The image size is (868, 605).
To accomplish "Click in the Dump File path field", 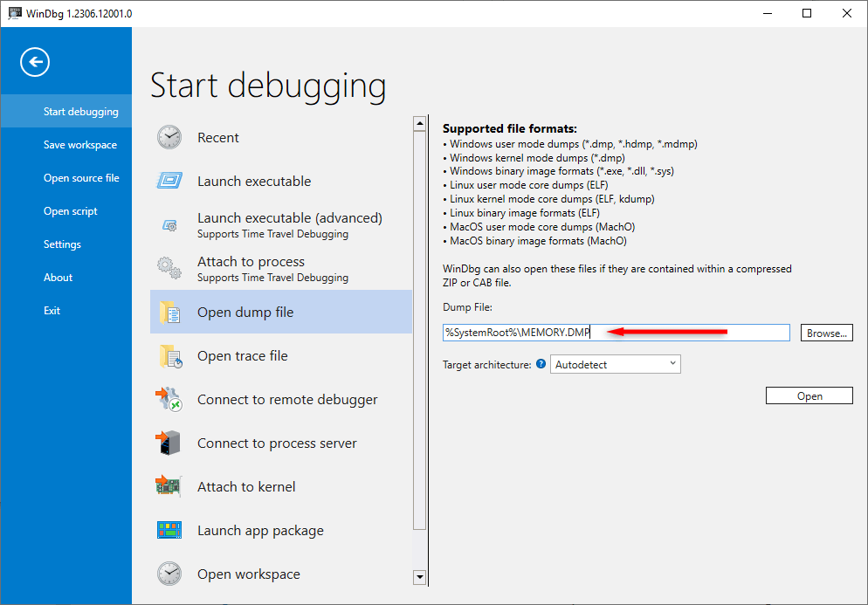I will pos(616,332).
